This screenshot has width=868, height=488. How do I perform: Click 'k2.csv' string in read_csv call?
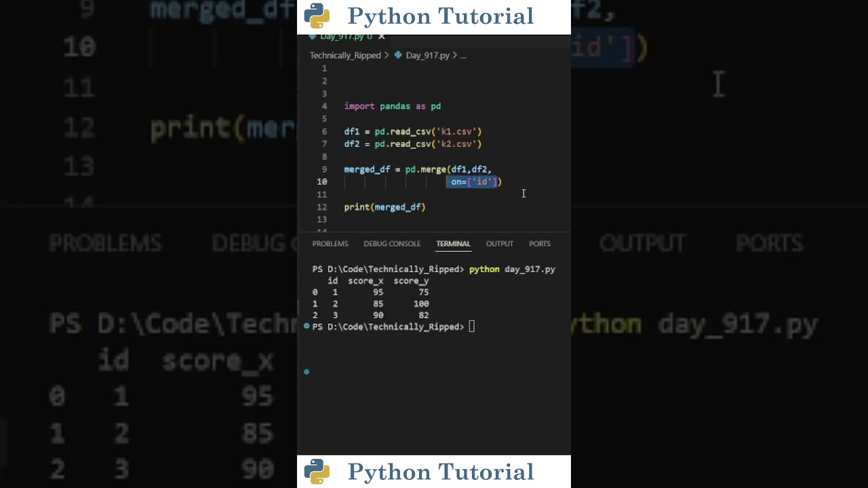456,144
